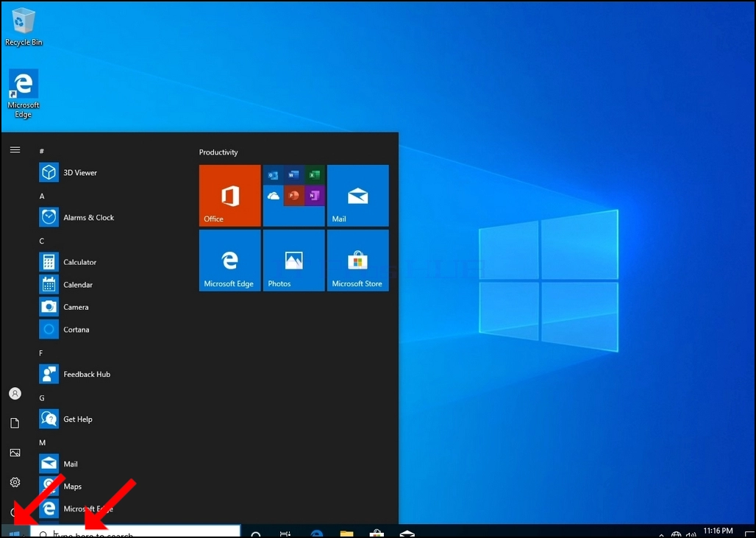Open the Microsoft Edge tile

click(230, 261)
